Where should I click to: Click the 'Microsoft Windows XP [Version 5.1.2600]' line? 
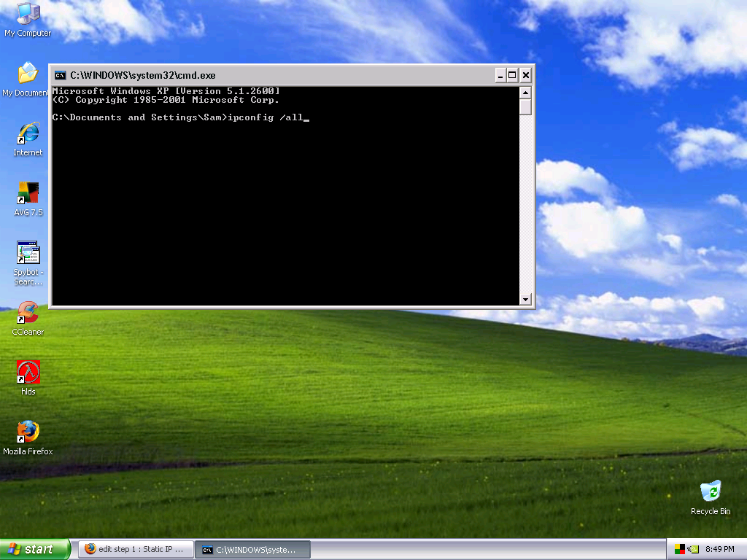pyautogui.click(x=166, y=91)
